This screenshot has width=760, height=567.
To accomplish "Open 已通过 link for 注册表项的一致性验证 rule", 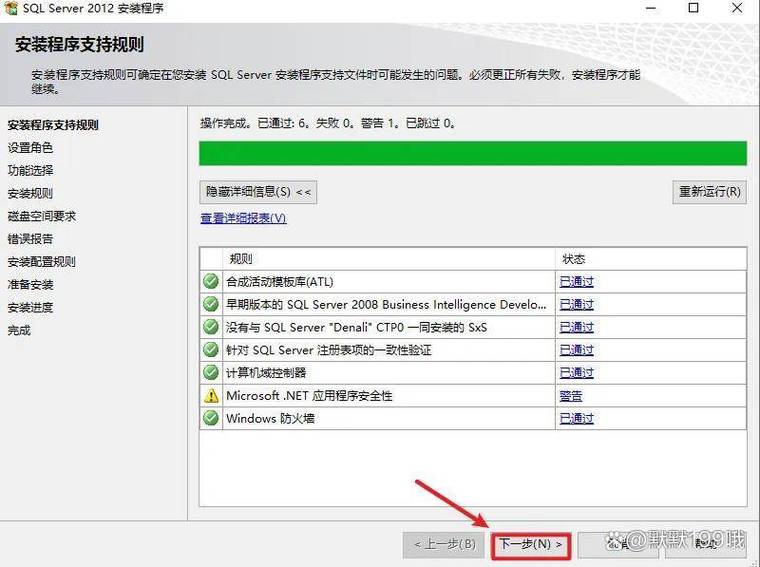I will click(x=576, y=350).
